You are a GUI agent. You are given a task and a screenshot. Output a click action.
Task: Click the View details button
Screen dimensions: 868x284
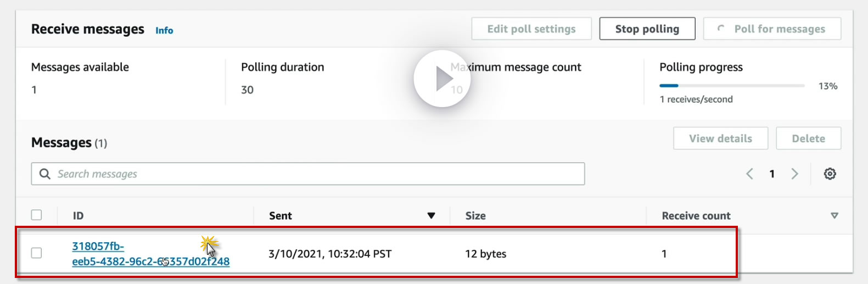click(x=720, y=138)
